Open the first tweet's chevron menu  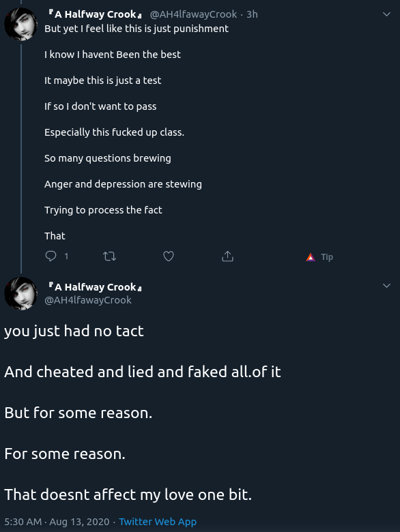click(x=386, y=14)
